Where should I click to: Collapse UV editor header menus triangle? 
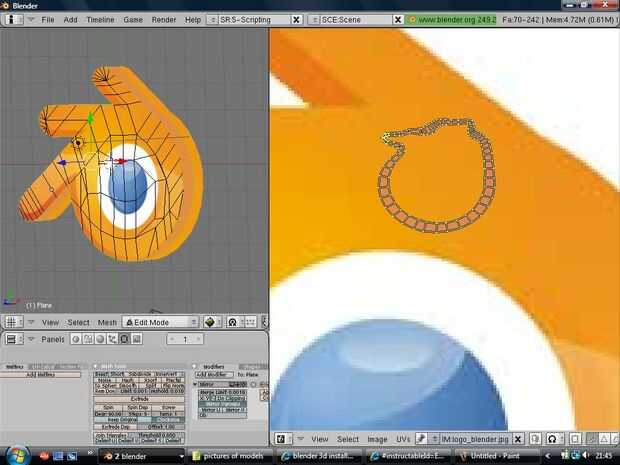coord(301,439)
